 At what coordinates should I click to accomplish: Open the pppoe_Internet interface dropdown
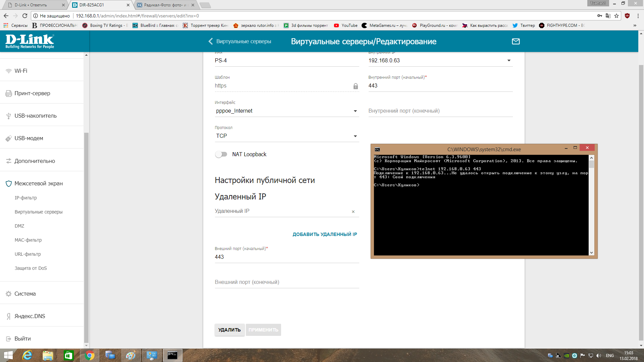click(x=355, y=111)
